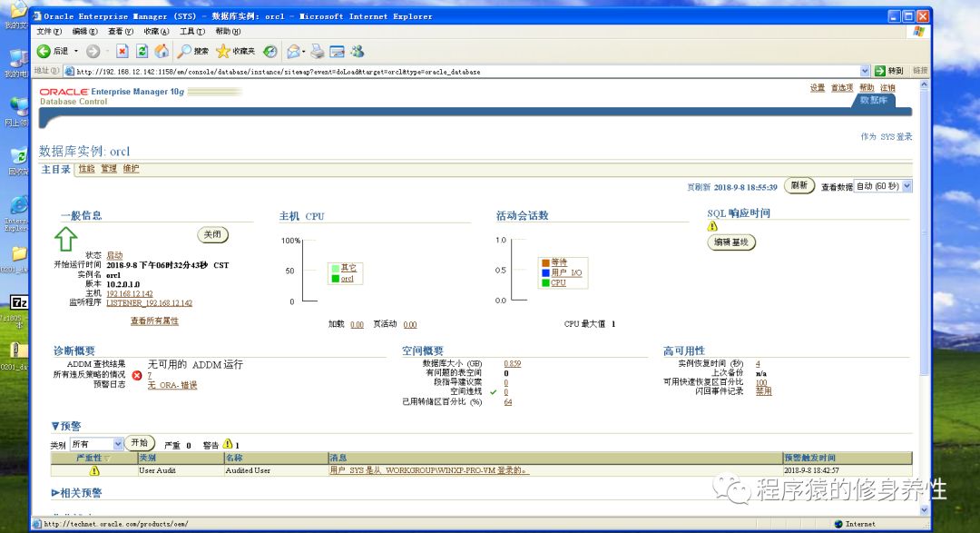980x533 pixels.
Task: Click the 开始 button next to 类别
Action: 140,443
